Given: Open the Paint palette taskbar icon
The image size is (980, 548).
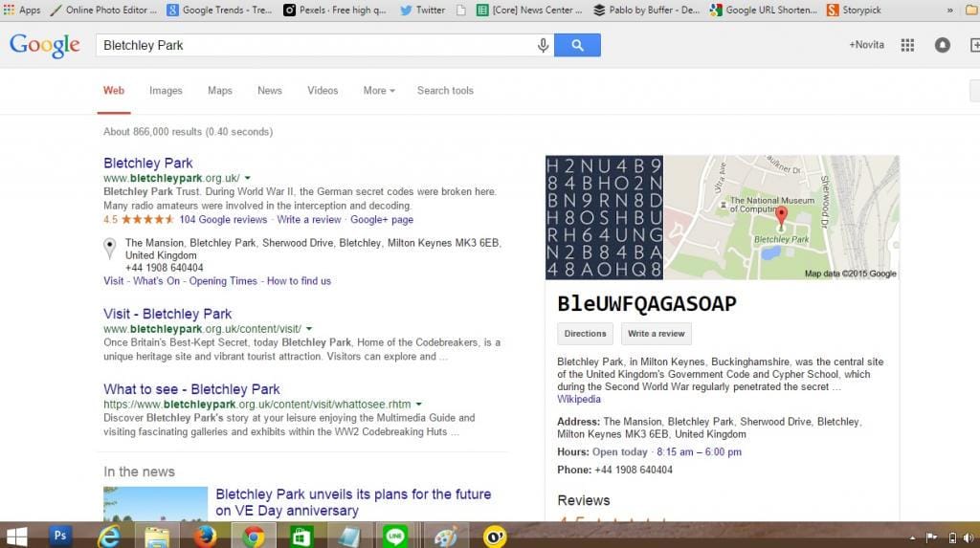Looking at the screenshot, I should [x=445, y=537].
